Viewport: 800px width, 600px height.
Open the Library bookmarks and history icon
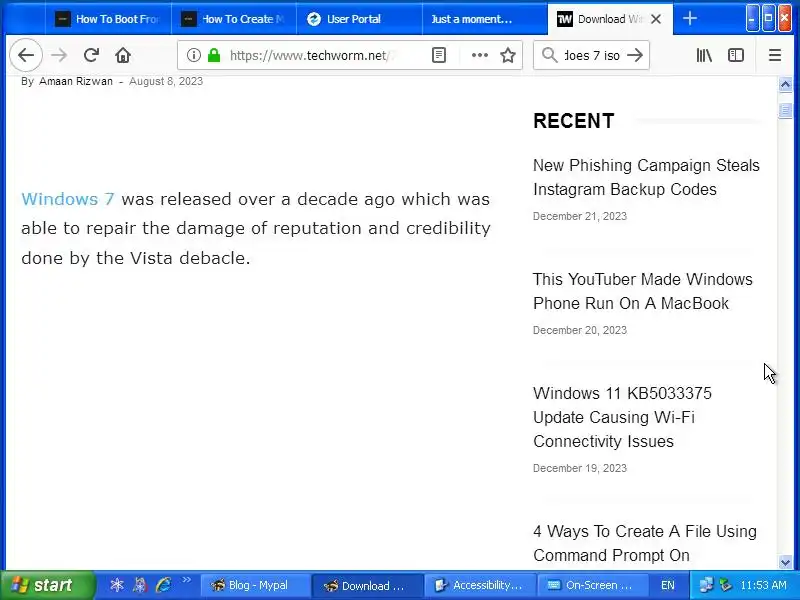[704, 55]
